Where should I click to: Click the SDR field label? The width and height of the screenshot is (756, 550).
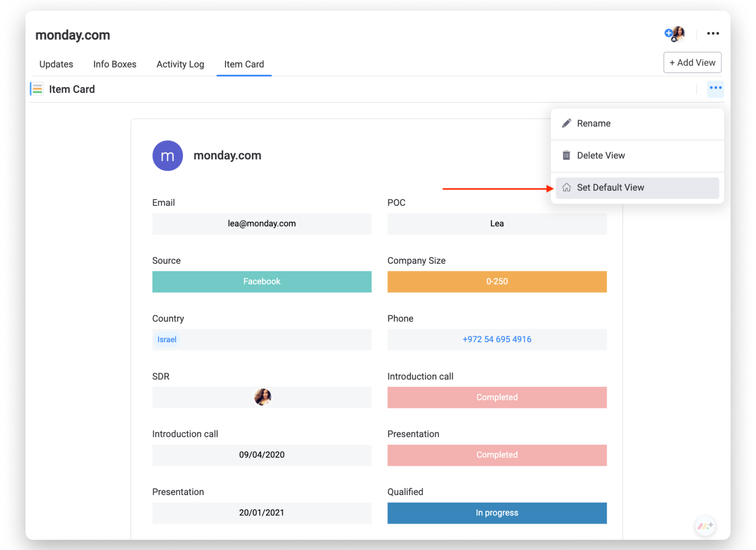[x=161, y=376]
